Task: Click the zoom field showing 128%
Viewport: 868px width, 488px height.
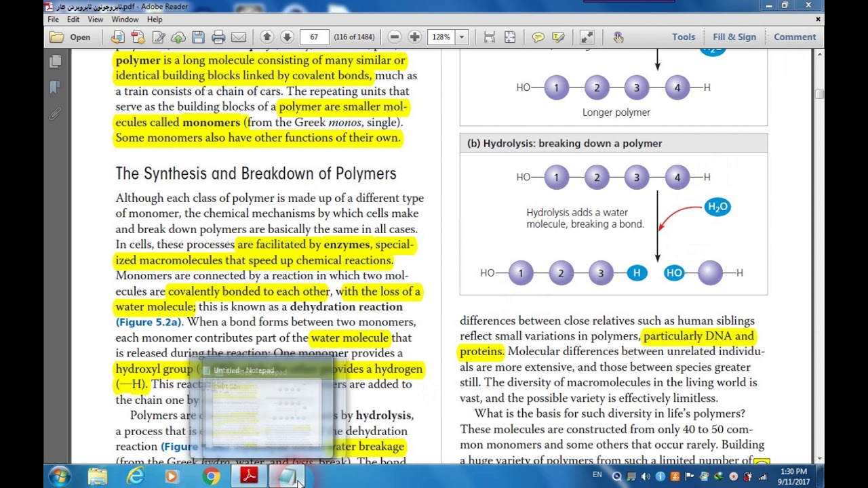Action: coord(441,37)
